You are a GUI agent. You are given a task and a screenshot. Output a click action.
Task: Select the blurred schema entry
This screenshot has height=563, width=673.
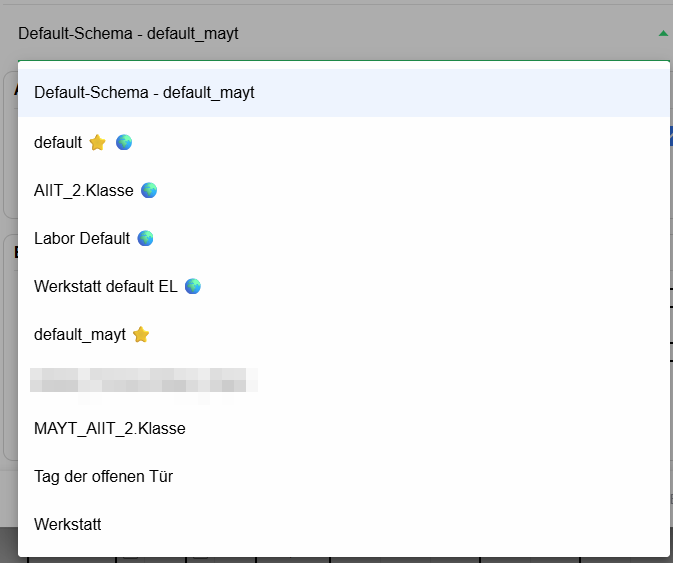pyautogui.click(x=343, y=381)
